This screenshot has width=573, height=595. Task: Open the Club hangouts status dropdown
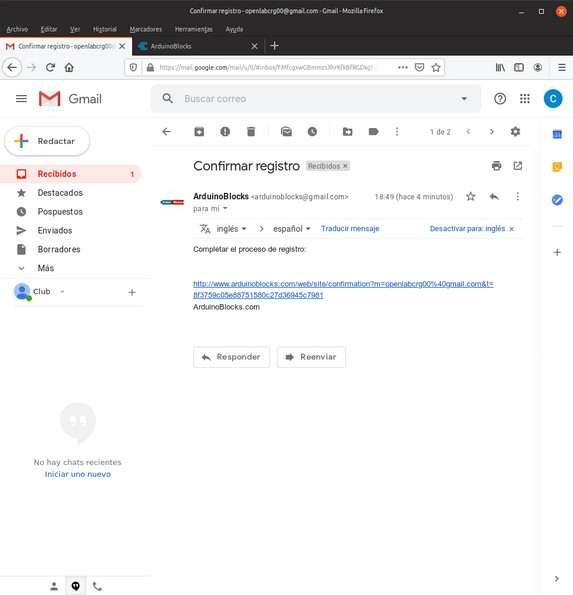62,292
